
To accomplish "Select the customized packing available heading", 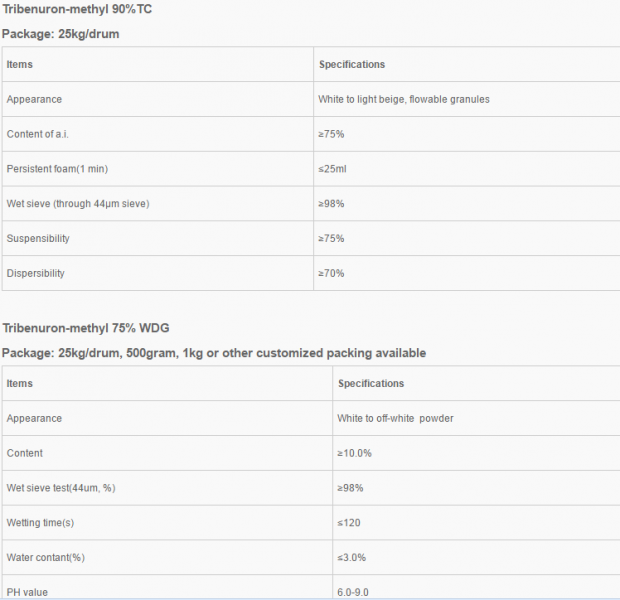I will (341, 353).
